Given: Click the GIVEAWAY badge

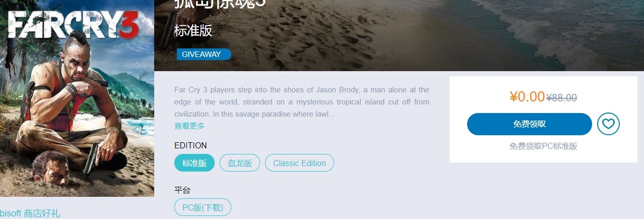Looking at the screenshot, I should (204, 54).
